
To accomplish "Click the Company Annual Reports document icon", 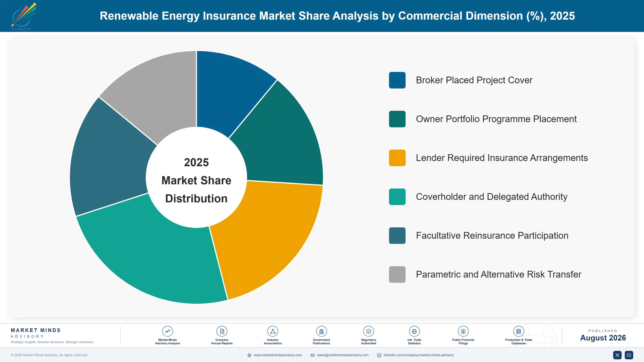I will (222, 331).
